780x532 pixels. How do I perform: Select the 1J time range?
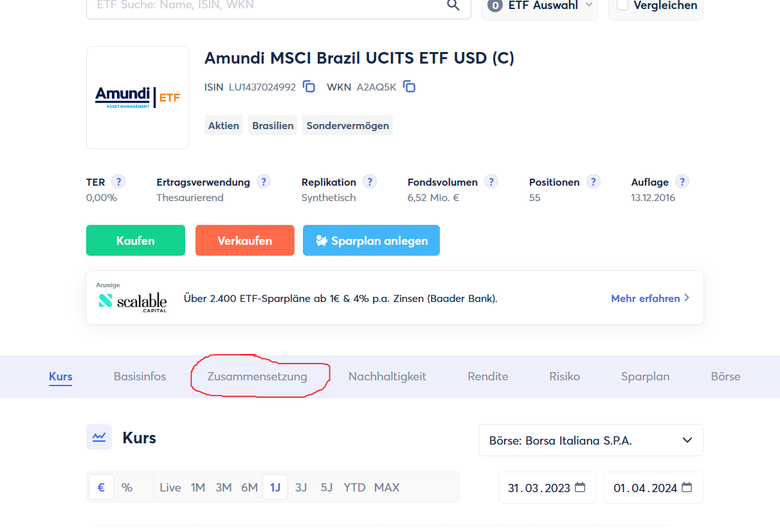pos(275,488)
